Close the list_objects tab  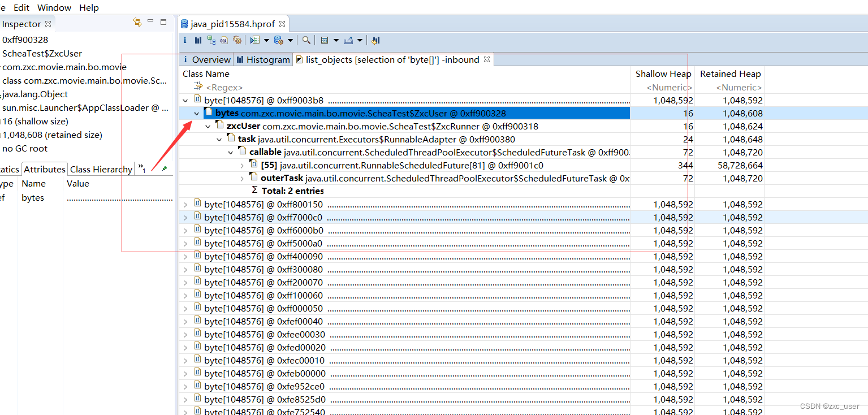tap(486, 59)
